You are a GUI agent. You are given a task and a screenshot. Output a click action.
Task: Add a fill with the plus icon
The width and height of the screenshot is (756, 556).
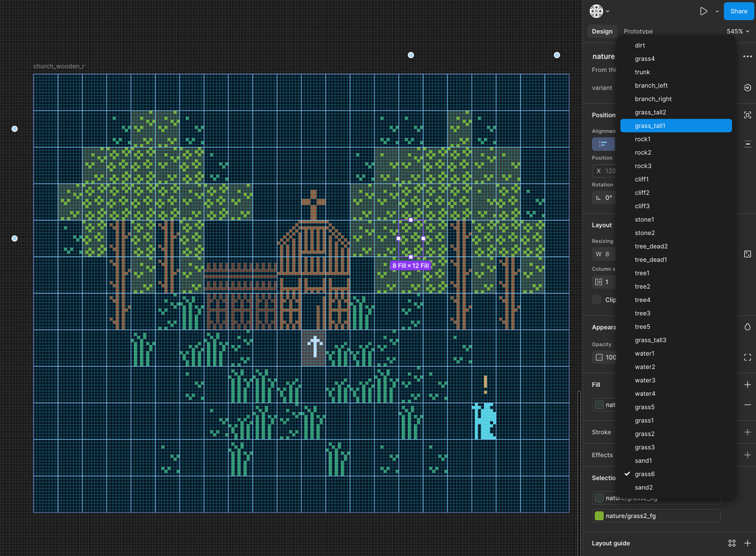click(747, 385)
